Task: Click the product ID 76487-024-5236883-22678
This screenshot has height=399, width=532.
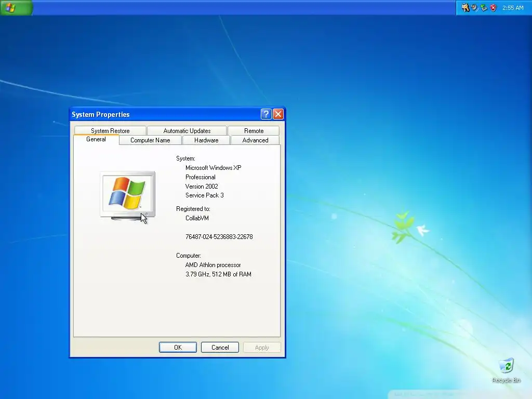Action: (x=219, y=237)
